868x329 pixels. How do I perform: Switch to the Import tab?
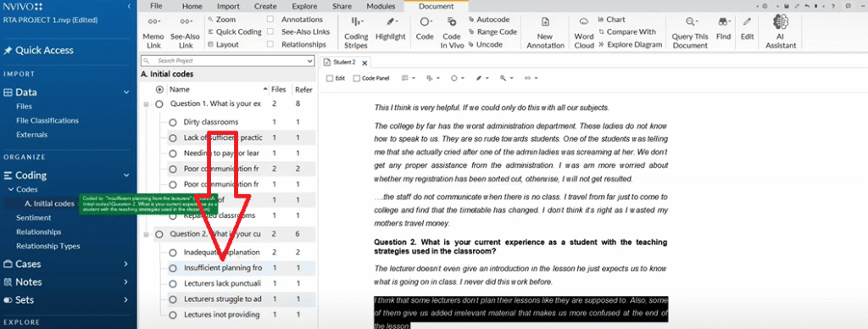(x=228, y=7)
